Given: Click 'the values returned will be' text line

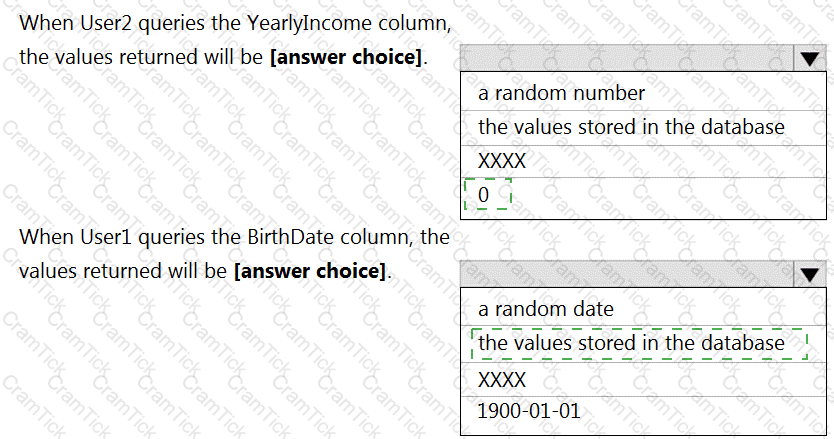Looking at the screenshot, I should point(141,56).
